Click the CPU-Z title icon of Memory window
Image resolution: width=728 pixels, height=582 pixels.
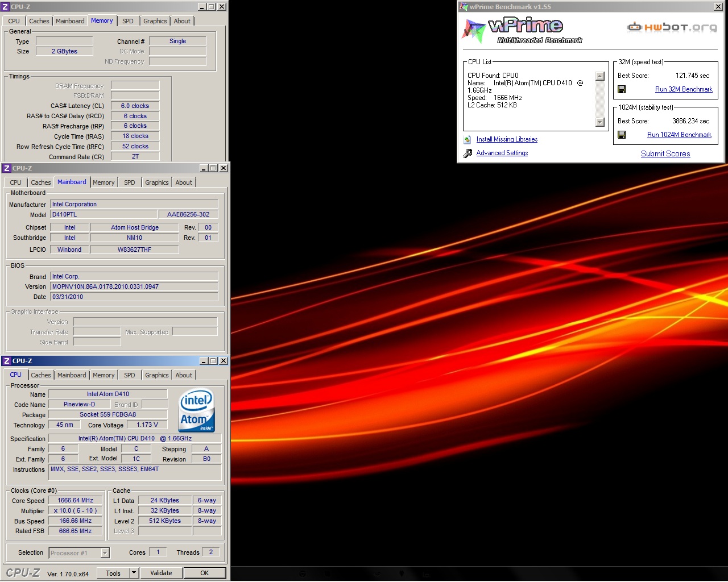coord(6,7)
